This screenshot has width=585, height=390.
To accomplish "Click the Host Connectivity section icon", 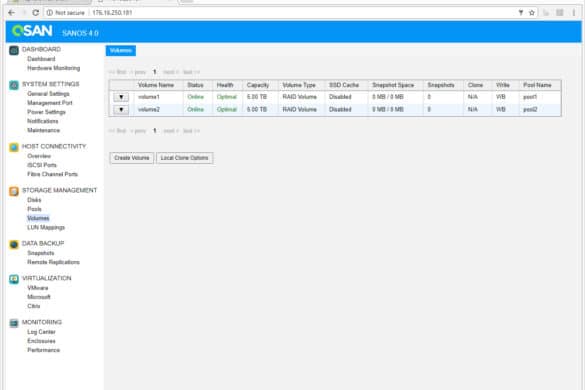I will click(14, 147).
